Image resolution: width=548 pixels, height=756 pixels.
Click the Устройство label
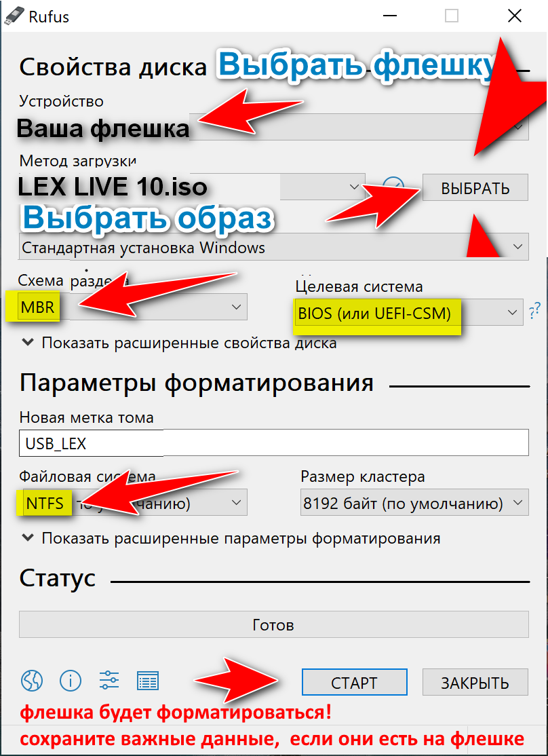tap(61, 100)
